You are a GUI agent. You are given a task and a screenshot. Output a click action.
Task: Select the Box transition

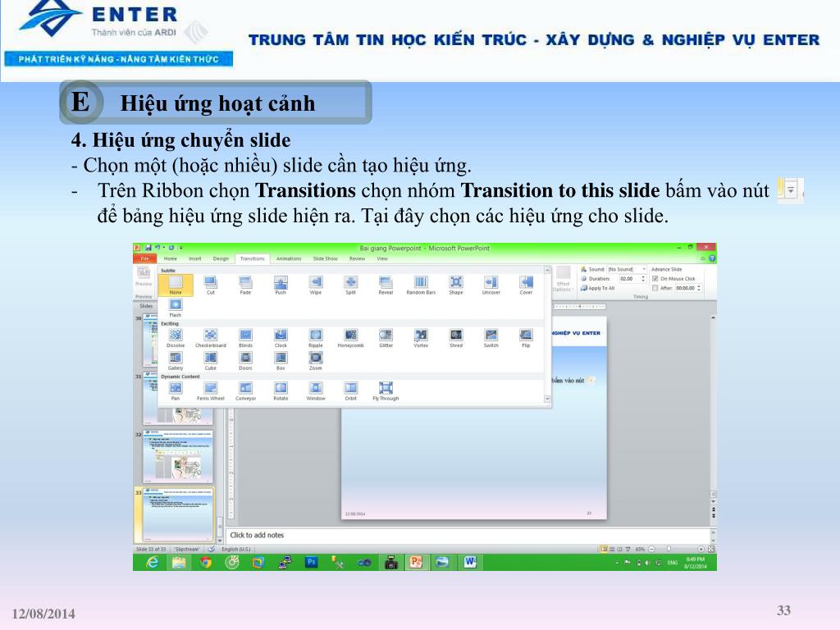point(281,361)
